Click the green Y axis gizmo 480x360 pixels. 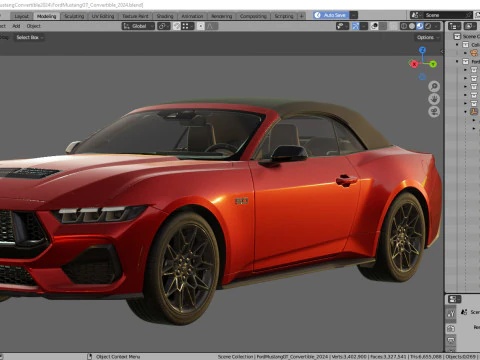click(433, 64)
